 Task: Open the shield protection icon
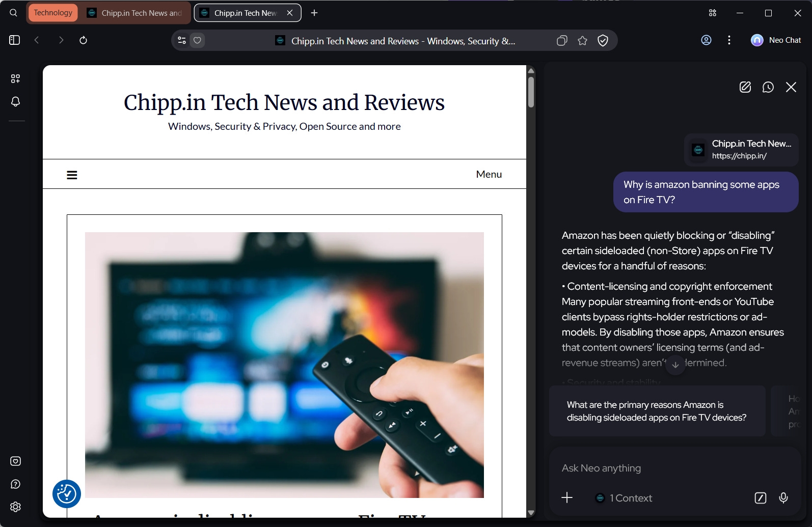tap(603, 41)
